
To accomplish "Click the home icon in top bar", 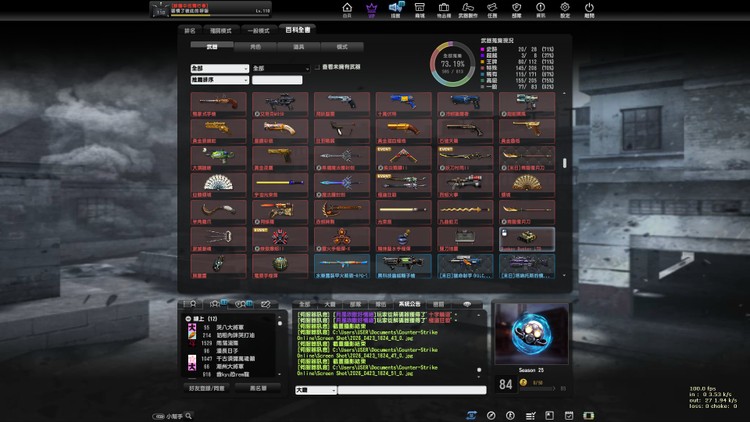I will 347,12.
